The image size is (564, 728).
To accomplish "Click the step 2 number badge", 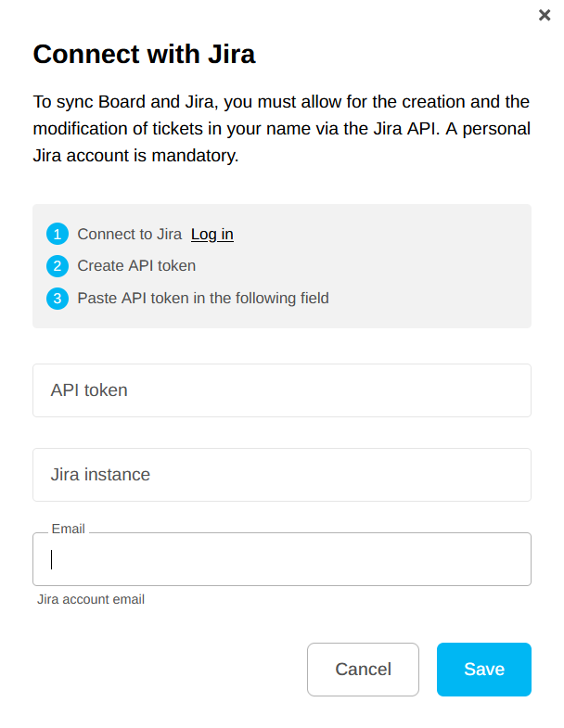I will [58, 266].
